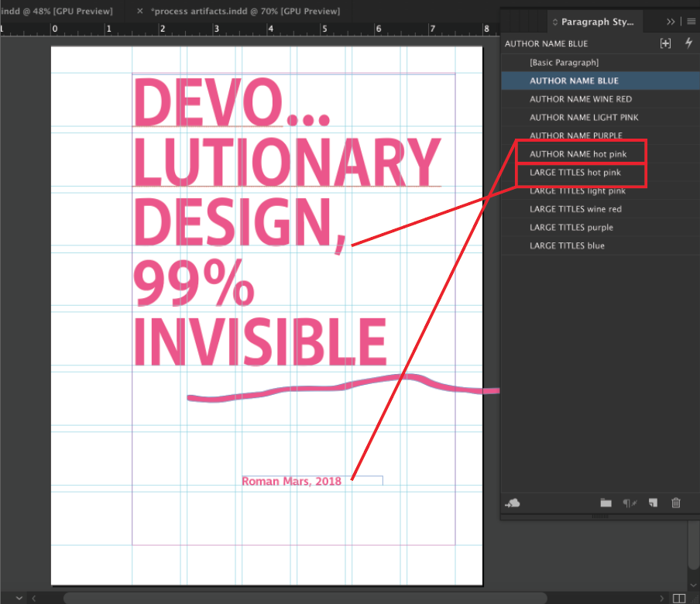The width and height of the screenshot is (700, 604).
Task: Apply the AUTHOR NAME PURPLE style
Action: click(x=600, y=136)
